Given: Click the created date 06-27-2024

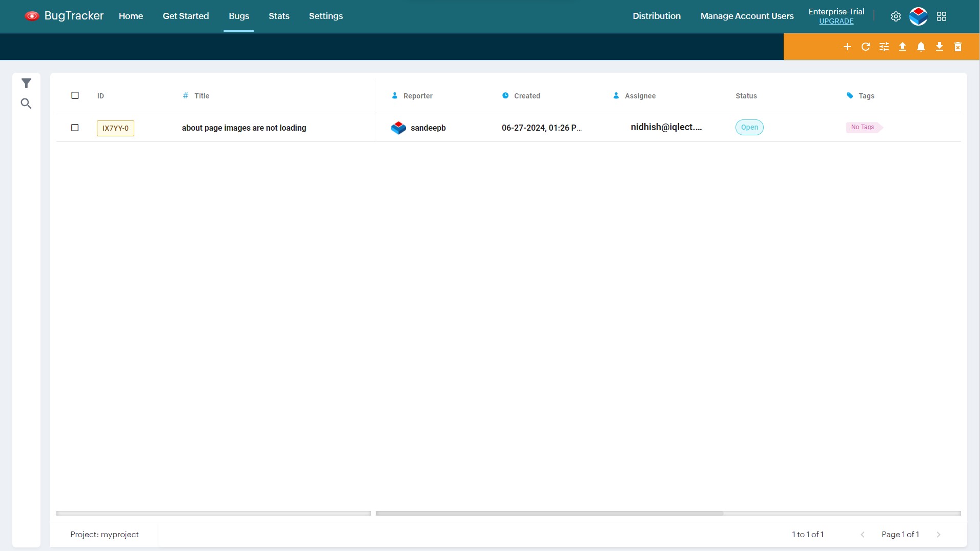Looking at the screenshot, I should (x=541, y=128).
